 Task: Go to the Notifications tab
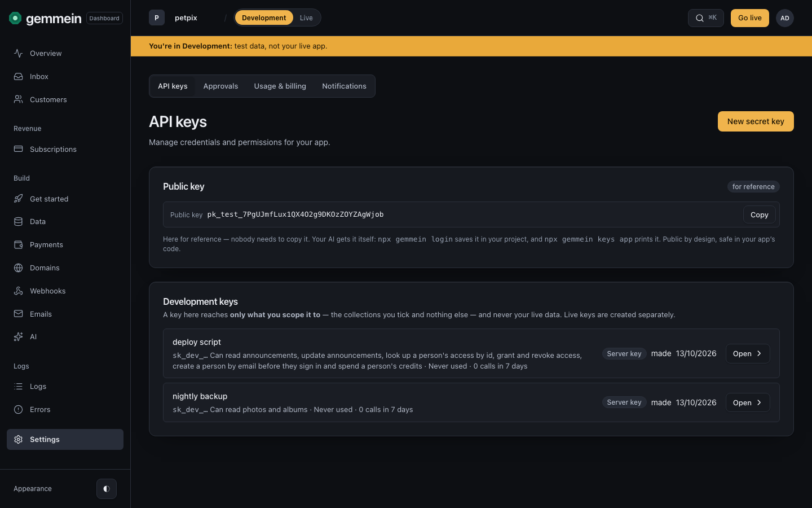coord(344,86)
